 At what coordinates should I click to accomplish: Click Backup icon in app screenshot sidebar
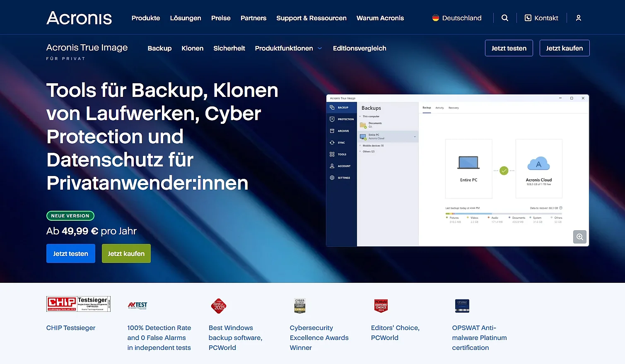tap(332, 107)
